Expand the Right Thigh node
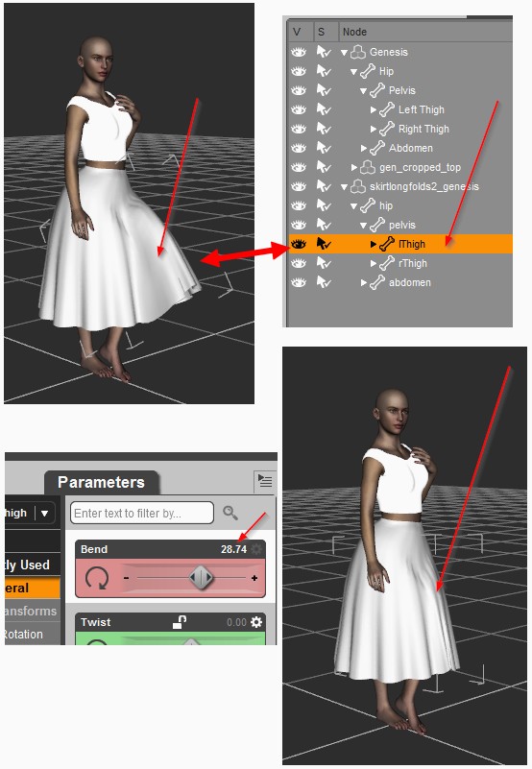532x769 pixels. [373, 129]
